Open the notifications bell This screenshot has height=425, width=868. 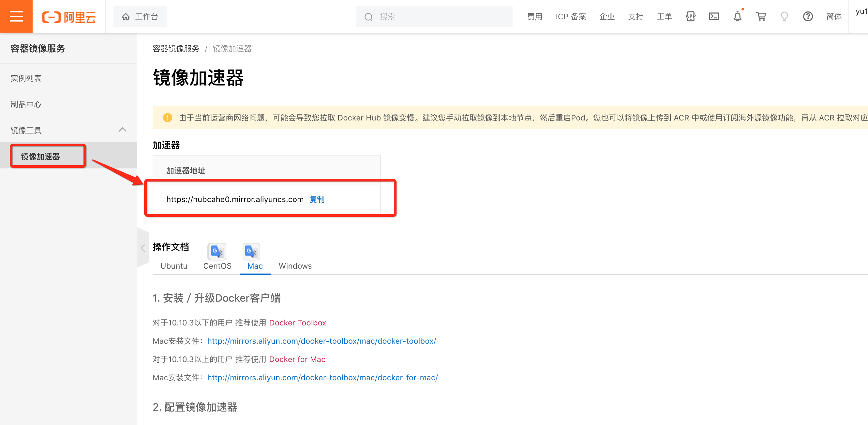[738, 17]
